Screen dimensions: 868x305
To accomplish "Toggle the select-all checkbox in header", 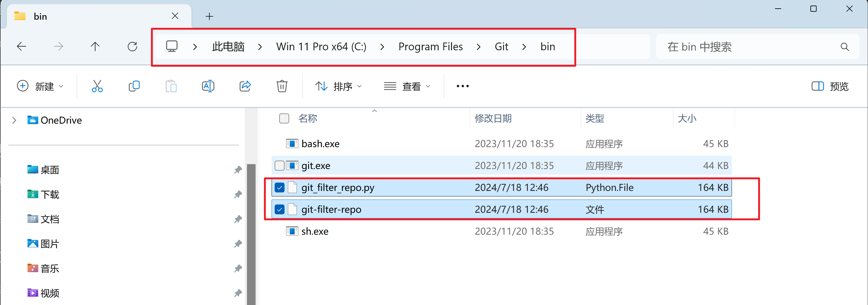I will 284,118.
